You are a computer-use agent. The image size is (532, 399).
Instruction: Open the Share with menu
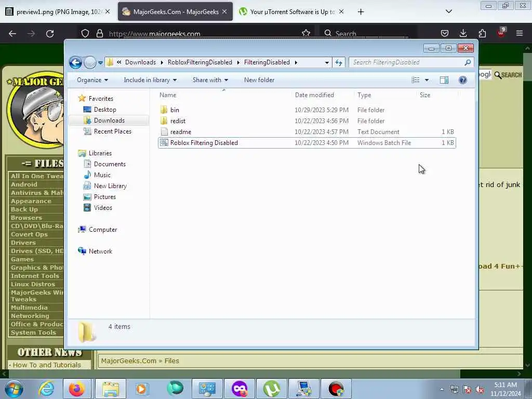click(x=210, y=80)
